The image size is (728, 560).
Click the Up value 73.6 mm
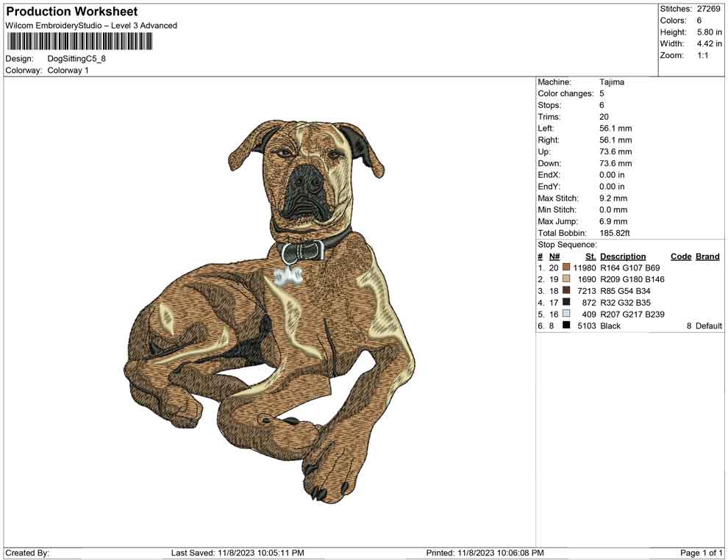tap(615, 151)
